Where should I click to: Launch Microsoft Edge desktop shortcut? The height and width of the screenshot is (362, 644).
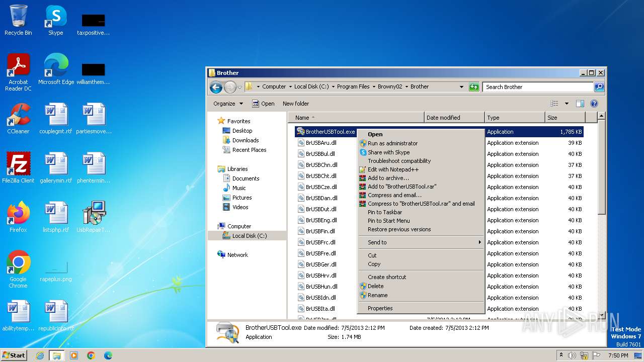click(56, 70)
